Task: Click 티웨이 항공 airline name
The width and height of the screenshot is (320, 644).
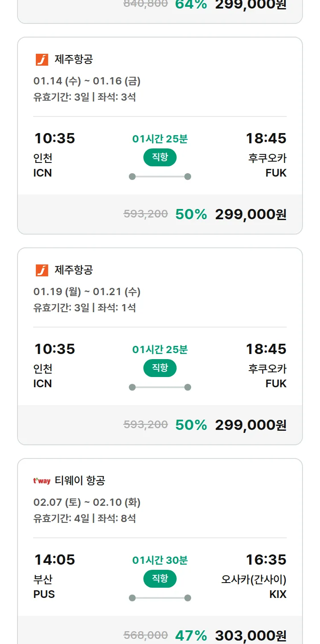Action: click(80, 481)
